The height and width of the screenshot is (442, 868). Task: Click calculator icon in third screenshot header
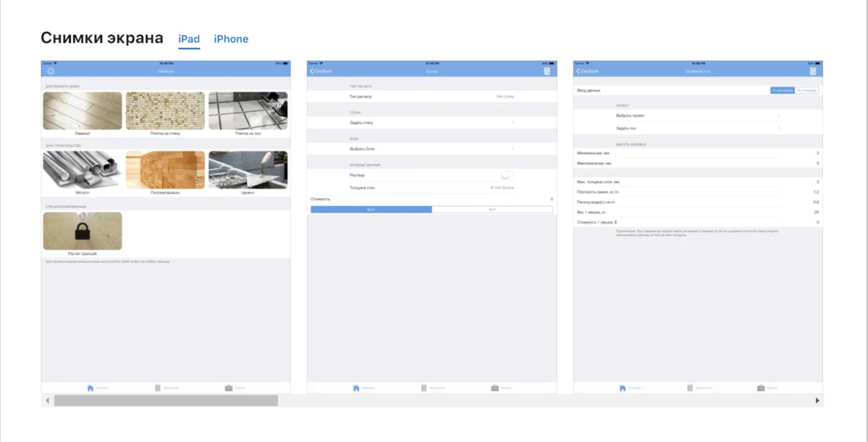click(x=813, y=71)
